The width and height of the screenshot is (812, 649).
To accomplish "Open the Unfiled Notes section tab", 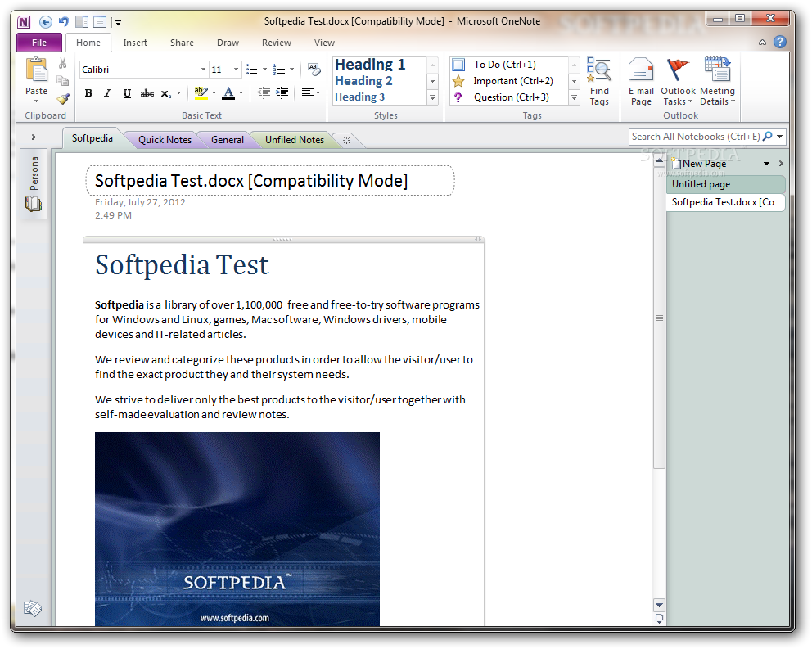I will pos(295,140).
